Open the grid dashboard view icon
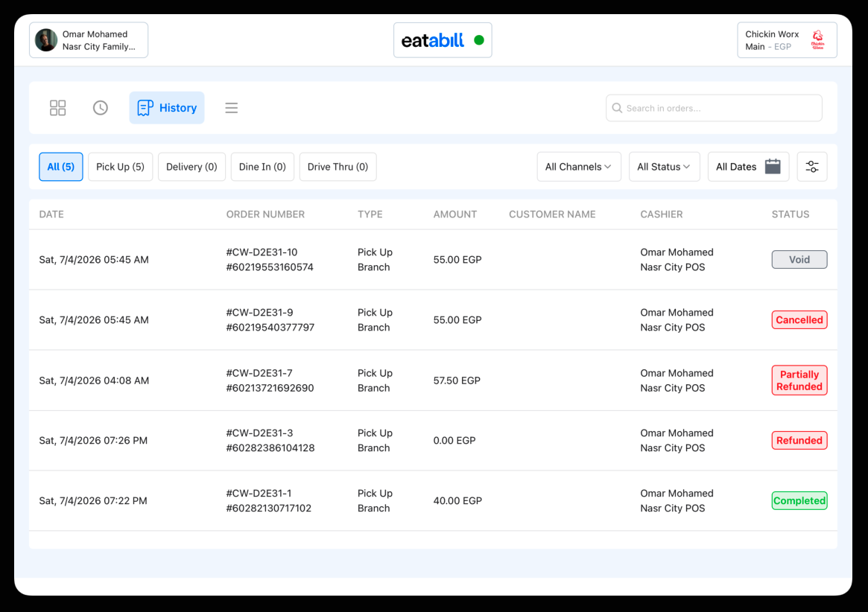Screen dimensions: 868x612 pos(57,108)
